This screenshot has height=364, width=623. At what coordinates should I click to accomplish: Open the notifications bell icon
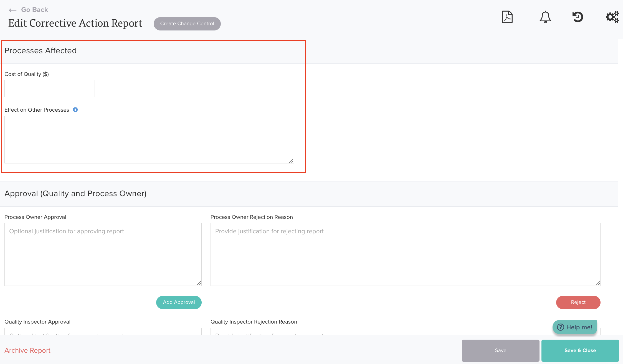pos(545,17)
